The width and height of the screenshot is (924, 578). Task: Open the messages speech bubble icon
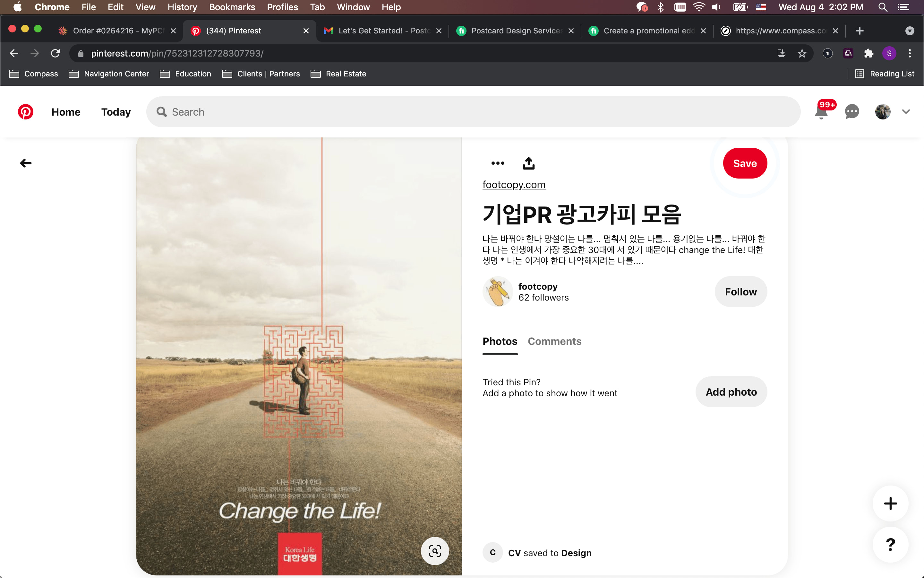pyautogui.click(x=852, y=112)
